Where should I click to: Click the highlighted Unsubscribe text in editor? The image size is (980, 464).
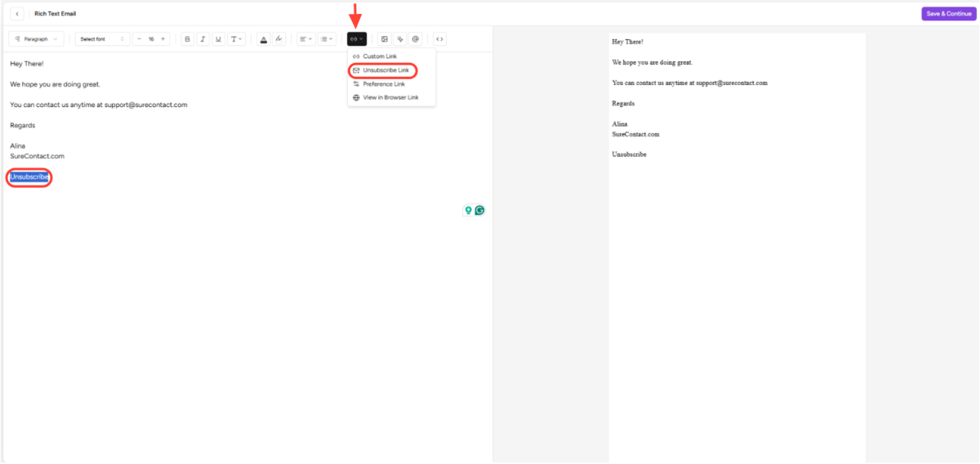(x=29, y=177)
